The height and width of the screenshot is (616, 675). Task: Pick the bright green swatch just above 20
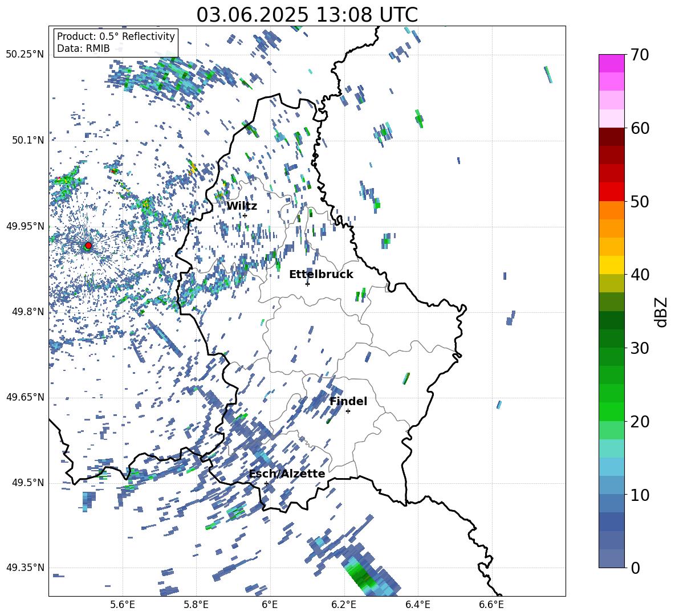pyautogui.click(x=612, y=411)
